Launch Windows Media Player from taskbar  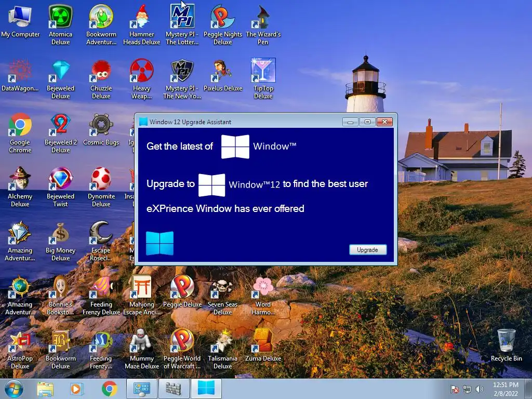click(x=76, y=389)
